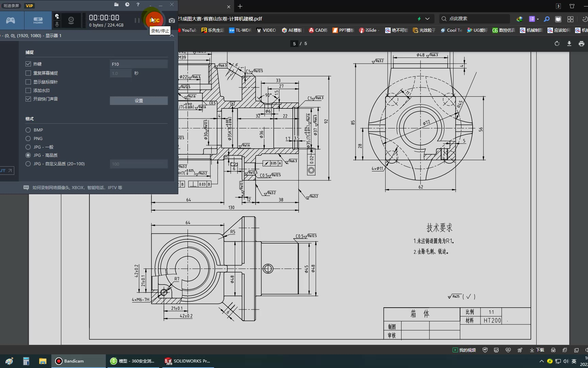Image resolution: width=588 pixels, height=368 pixels.
Task: Collapse the display region panel chevron
Action: click(x=172, y=35)
